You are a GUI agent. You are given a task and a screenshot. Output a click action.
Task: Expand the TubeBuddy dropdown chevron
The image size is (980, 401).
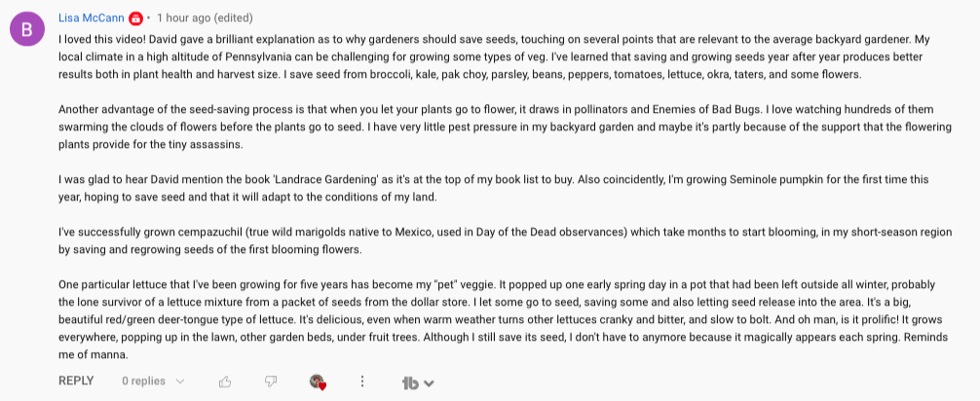(429, 383)
